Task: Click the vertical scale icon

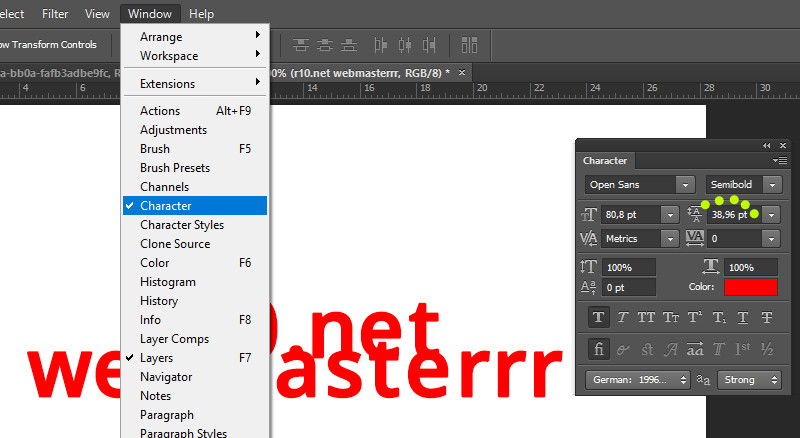Action: point(588,267)
